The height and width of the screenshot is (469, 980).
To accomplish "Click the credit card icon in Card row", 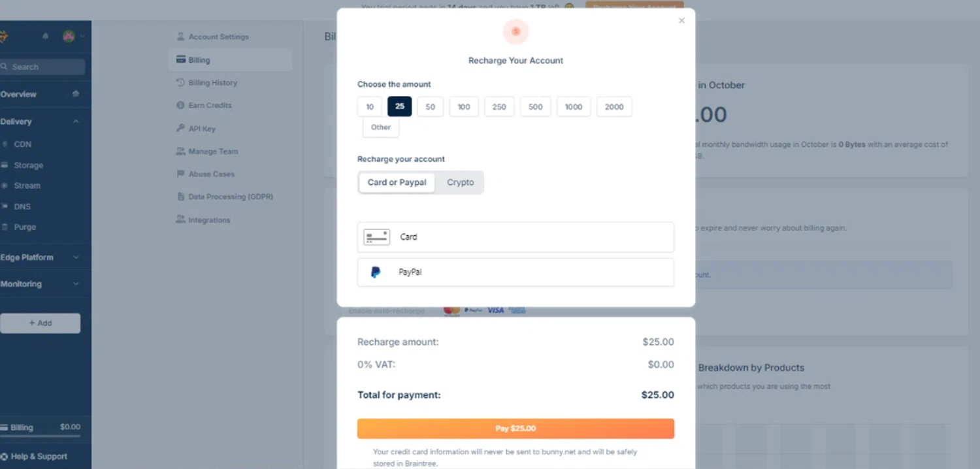I will pyautogui.click(x=376, y=237).
